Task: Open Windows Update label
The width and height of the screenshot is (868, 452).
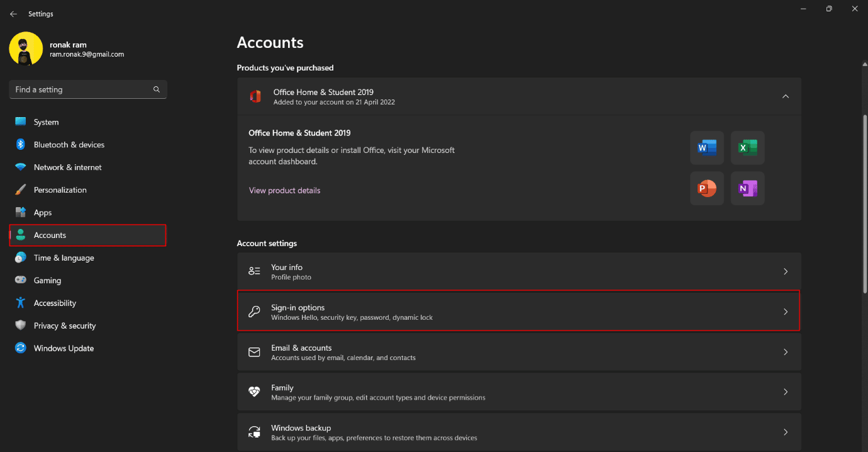Action: point(64,348)
